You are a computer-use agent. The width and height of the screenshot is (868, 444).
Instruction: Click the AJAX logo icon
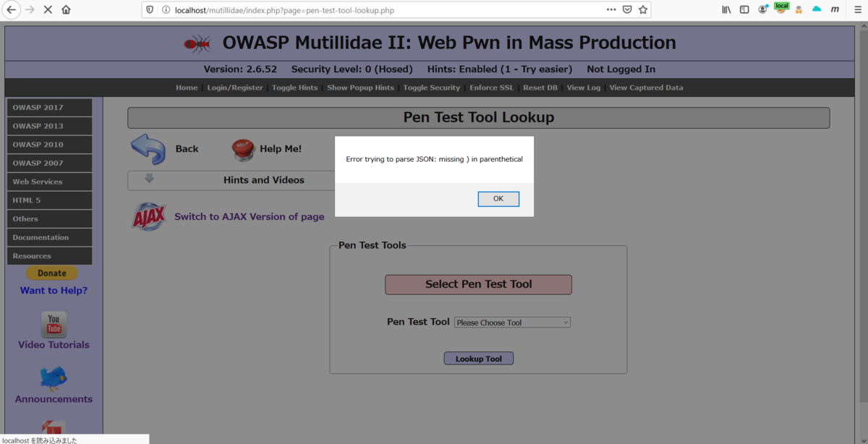149,216
